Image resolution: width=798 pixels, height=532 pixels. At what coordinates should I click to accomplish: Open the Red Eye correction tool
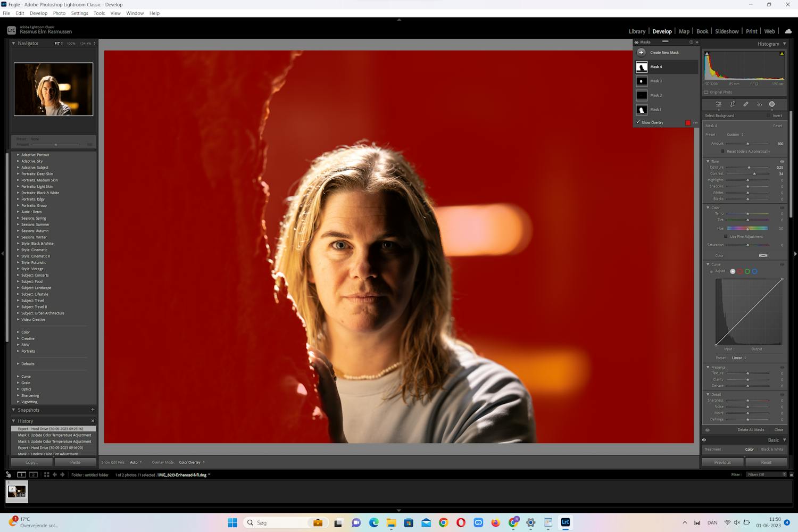(759, 104)
